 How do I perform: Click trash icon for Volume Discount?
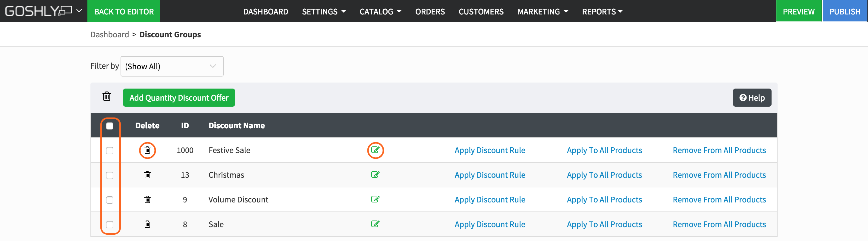147,200
